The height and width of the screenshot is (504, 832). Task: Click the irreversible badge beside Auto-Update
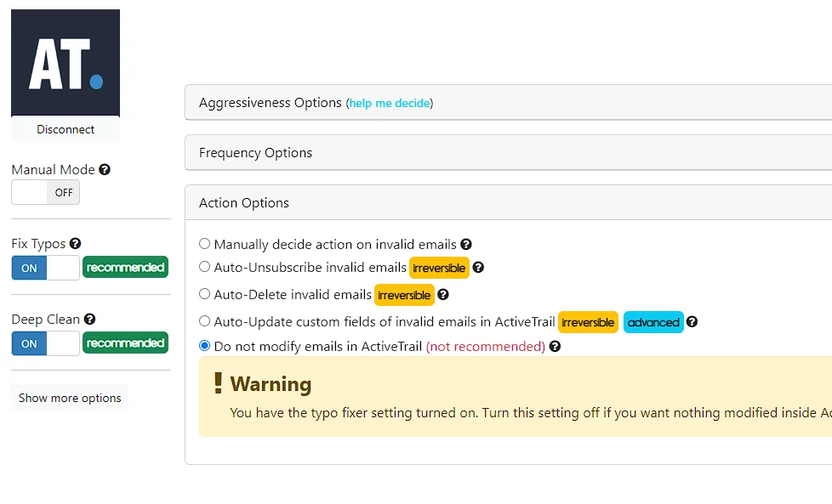pos(588,322)
